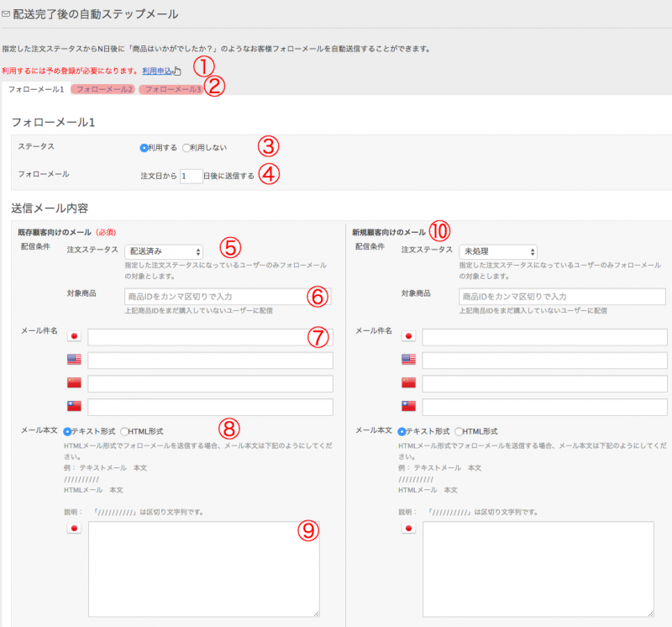
Task: Click the China flag in existing customer subject rows
Action: (x=74, y=384)
